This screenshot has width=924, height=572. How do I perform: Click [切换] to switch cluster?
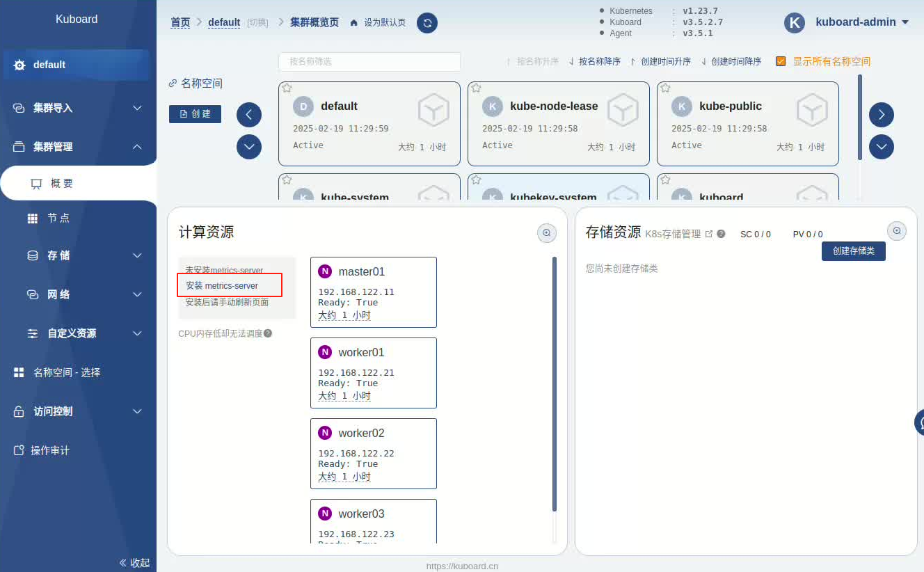[x=257, y=23]
